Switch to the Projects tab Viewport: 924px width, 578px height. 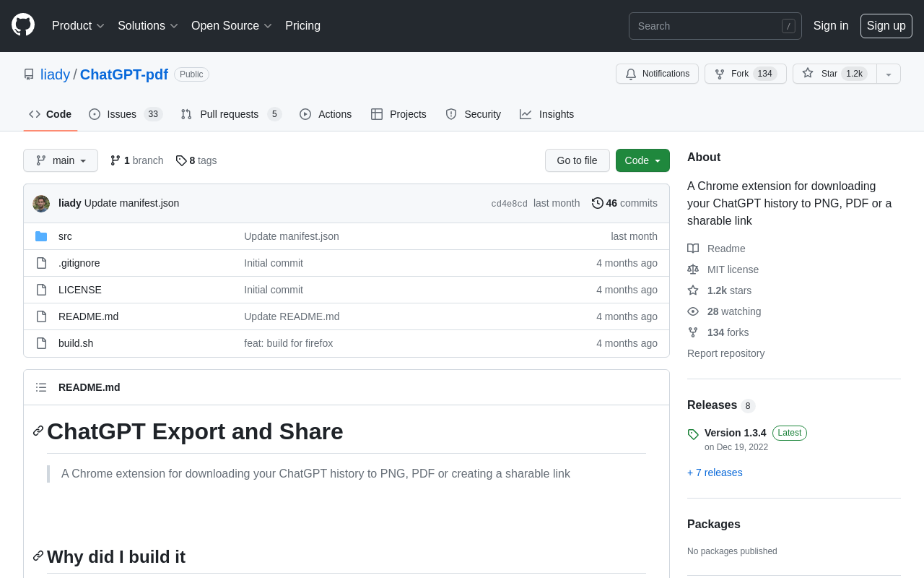398,114
